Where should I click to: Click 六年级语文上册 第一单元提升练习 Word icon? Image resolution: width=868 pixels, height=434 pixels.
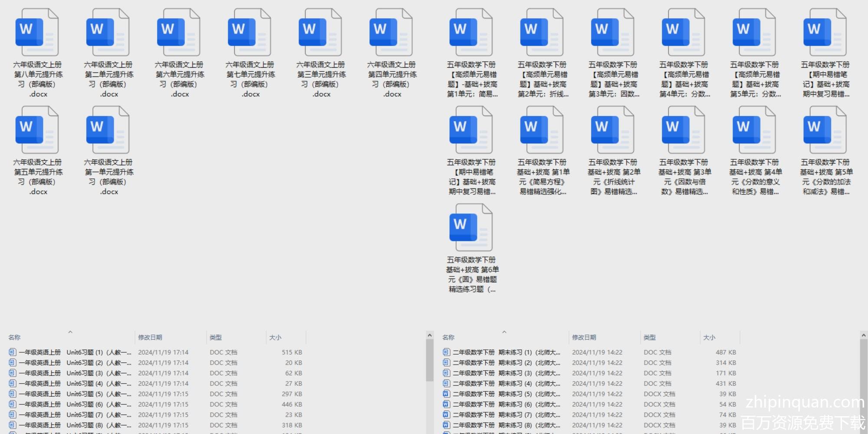(x=108, y=131)
